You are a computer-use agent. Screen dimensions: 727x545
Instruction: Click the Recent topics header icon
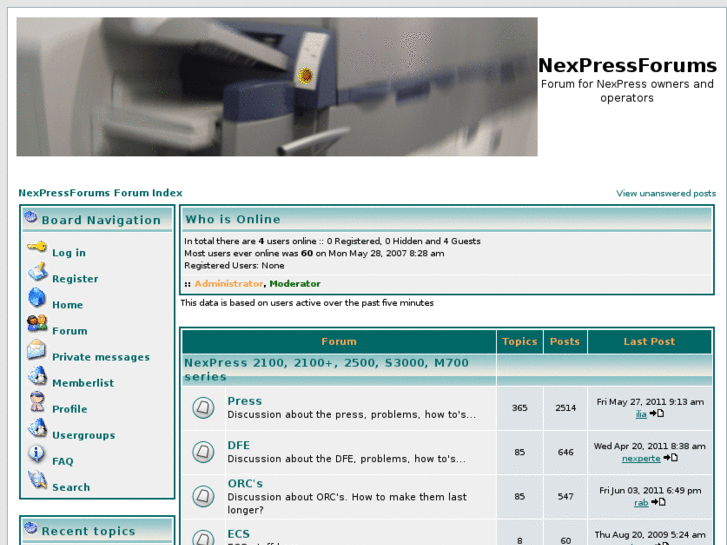pyautogui.click(x=31, y=528)
